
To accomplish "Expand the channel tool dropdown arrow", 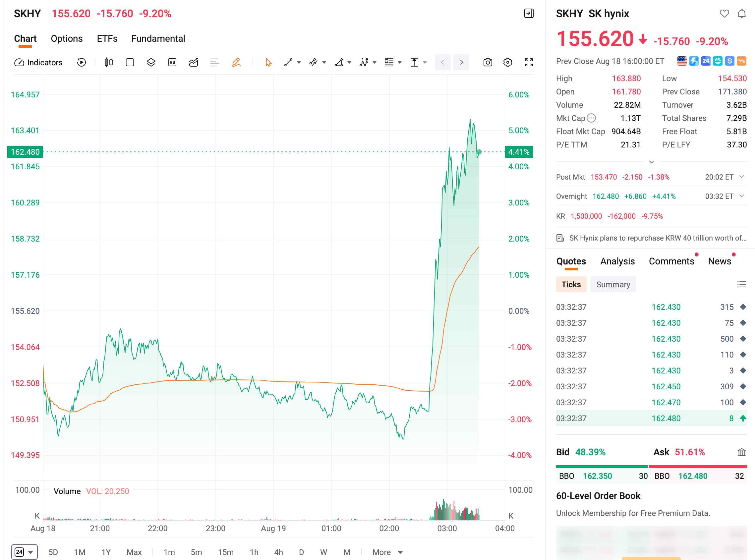I will pos(324,62).
